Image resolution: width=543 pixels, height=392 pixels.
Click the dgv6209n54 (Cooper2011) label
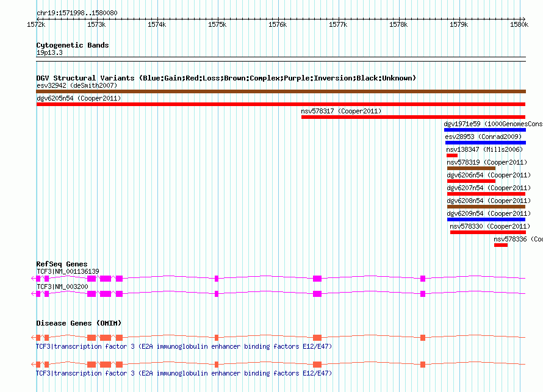point(489,213)
